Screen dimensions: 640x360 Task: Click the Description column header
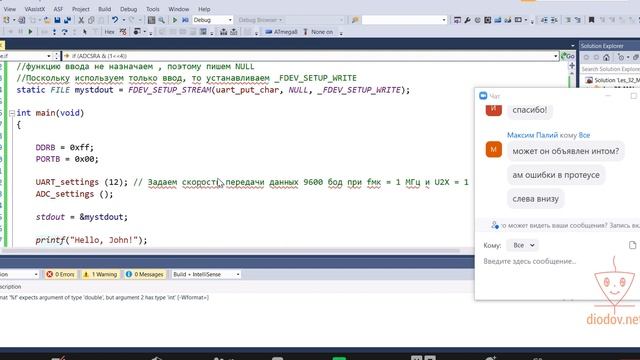[x=11, y=287]
